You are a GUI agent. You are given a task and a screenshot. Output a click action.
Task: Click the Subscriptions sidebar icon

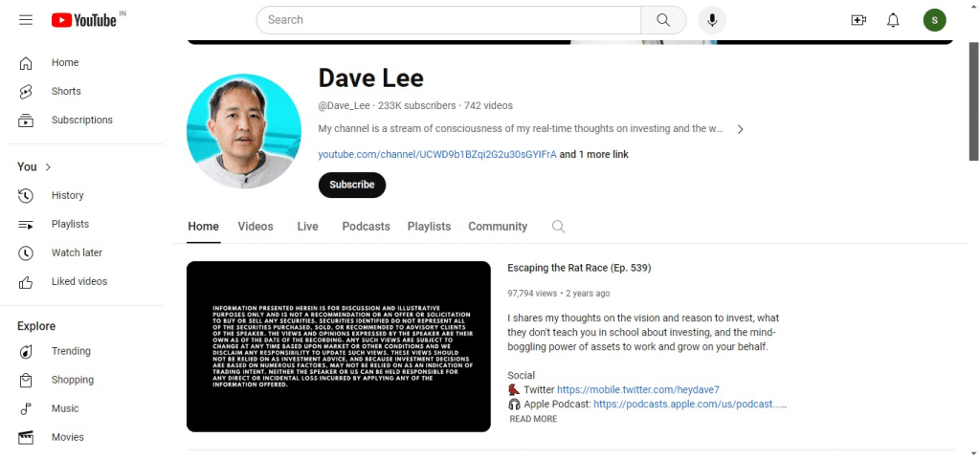(26, 120)
